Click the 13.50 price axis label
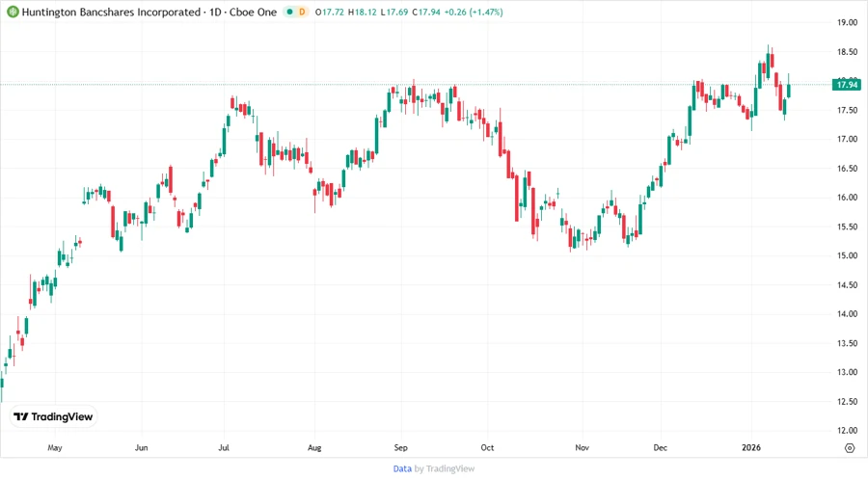The height and width of the screenshot is (480, 868). point(847,343)
